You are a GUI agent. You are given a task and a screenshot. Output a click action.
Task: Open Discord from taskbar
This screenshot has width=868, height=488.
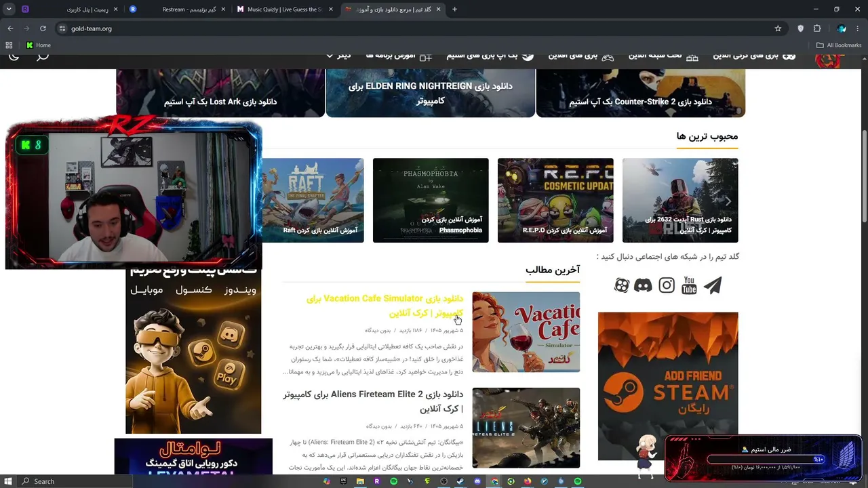coord(477,481)
